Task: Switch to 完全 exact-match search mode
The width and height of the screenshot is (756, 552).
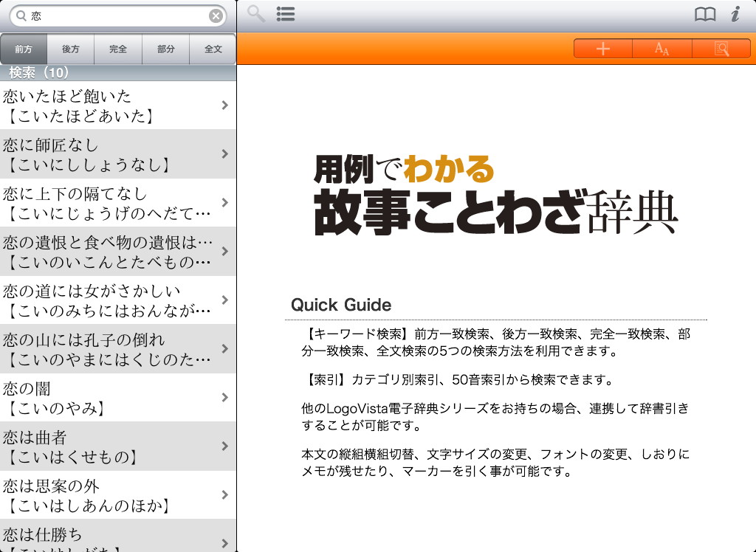Action: tap(118, 49)
